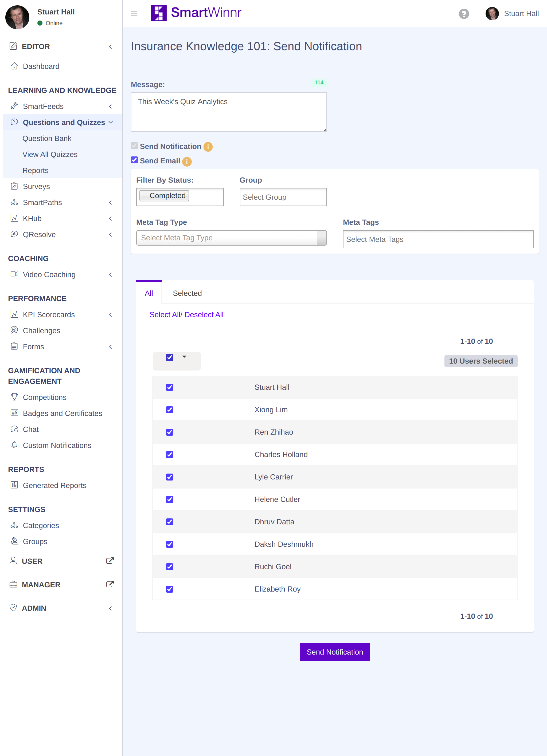
Task: Uncheck Stuart Hall in the user list
Action: pos(169,387)
